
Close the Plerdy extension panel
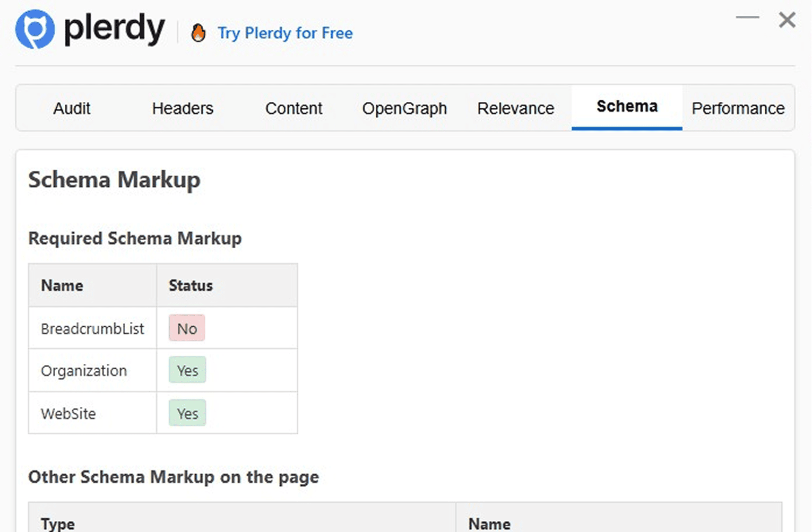(x=787, y=20)
